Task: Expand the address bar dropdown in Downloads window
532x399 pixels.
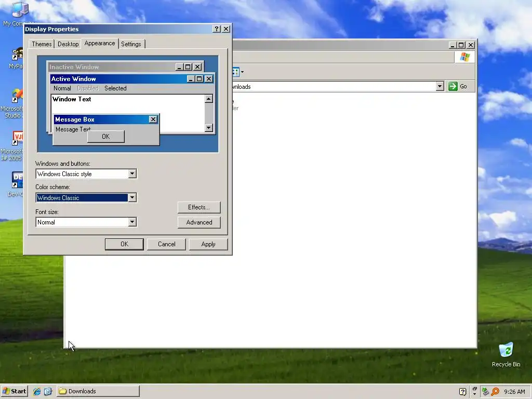Action: (x=440, y=86)
